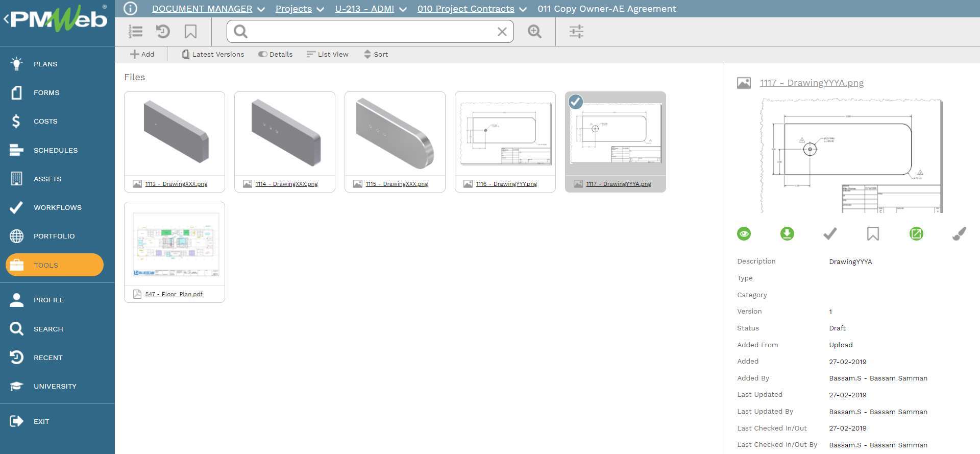This screenshot has width=980, height=454.
Task: Select the Floor Plan PDF thumbnail
Action: coord(175,244)
